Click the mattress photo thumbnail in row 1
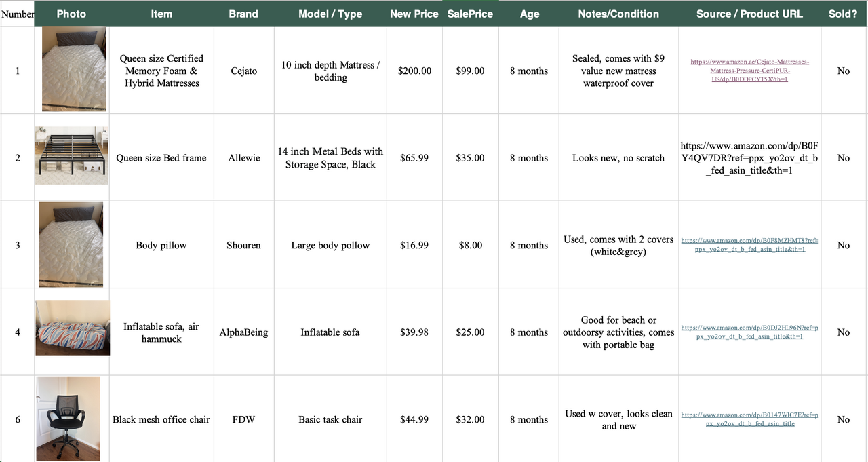The image size is (868, 462). coord(74,69)
